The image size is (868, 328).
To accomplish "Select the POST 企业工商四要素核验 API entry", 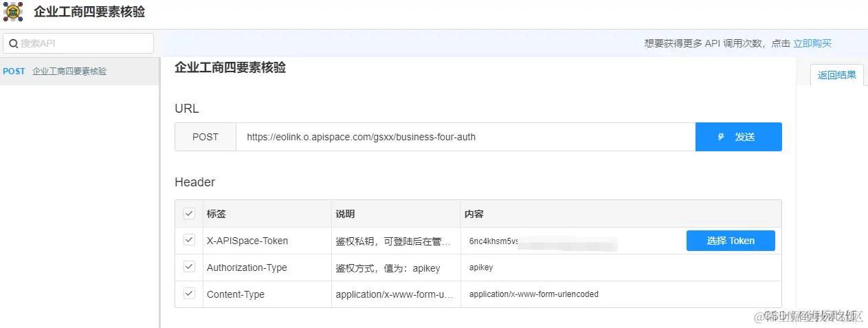I will click(x=80, y=72).
